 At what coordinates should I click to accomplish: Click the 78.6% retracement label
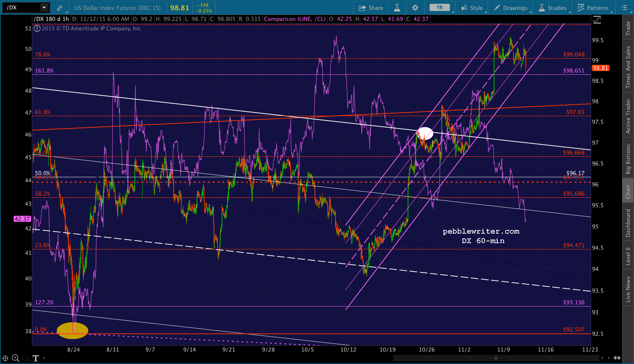tap(42, 55)
